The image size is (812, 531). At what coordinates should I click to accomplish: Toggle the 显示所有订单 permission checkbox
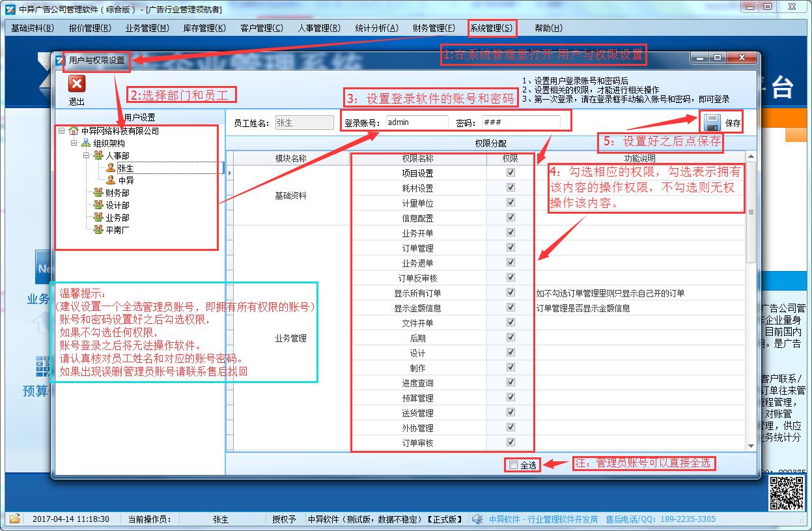(x=511, y=293)
